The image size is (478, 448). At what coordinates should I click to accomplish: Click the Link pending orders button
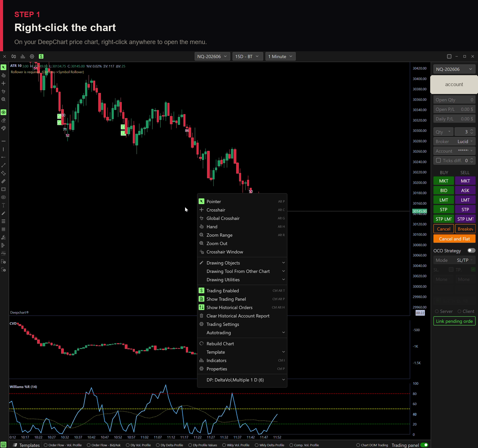pyautogui.click(x=454, y=321)
